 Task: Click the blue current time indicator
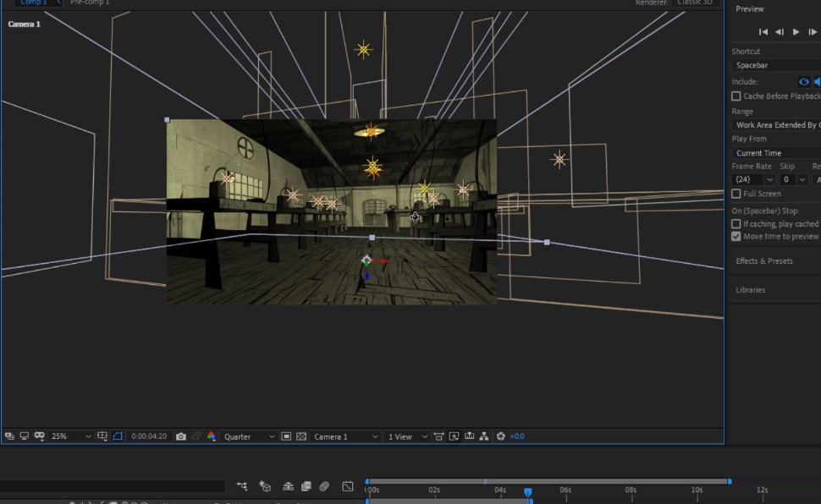click(x=528, y=491)
